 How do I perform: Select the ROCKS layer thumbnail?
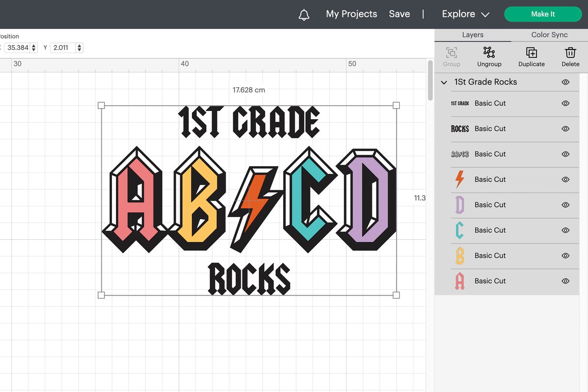[460, 128]
